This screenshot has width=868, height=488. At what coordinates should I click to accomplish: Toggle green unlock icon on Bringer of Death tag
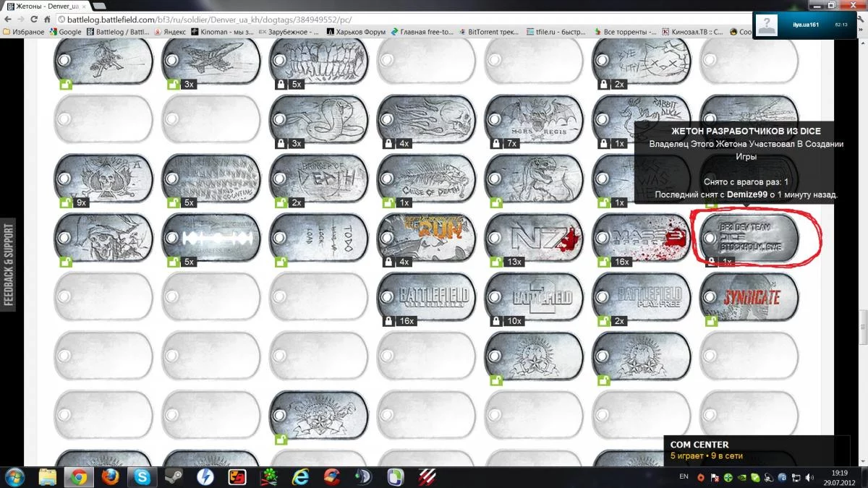pos(281,202)
